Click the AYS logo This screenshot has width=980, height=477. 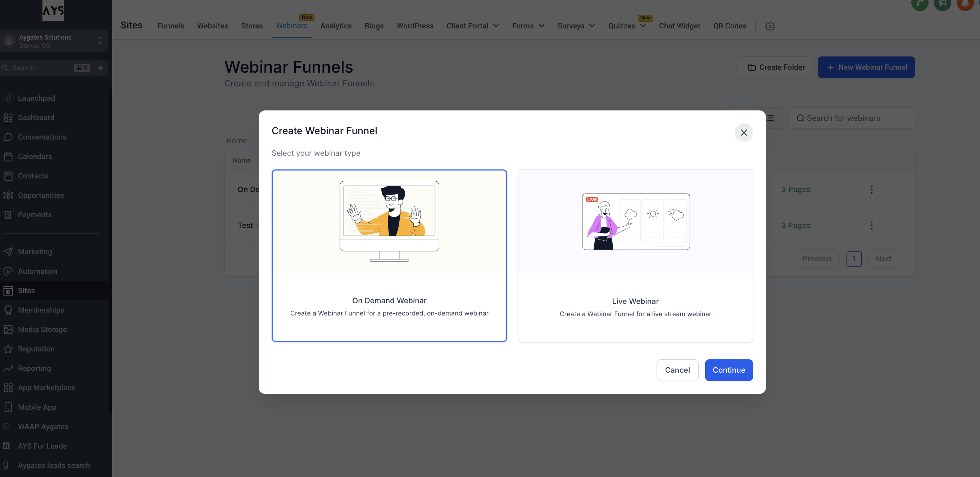53,10
